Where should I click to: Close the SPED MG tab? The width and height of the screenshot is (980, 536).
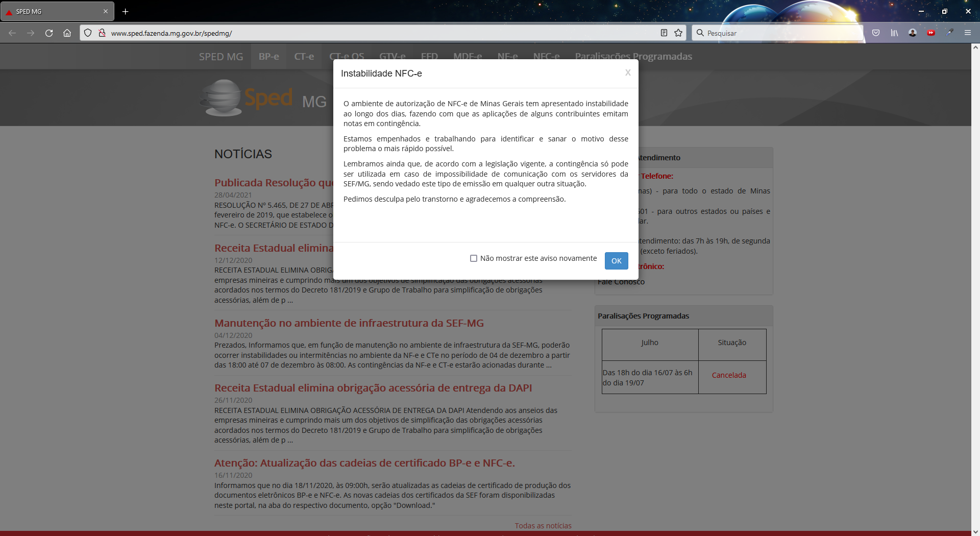click(106, 11)
